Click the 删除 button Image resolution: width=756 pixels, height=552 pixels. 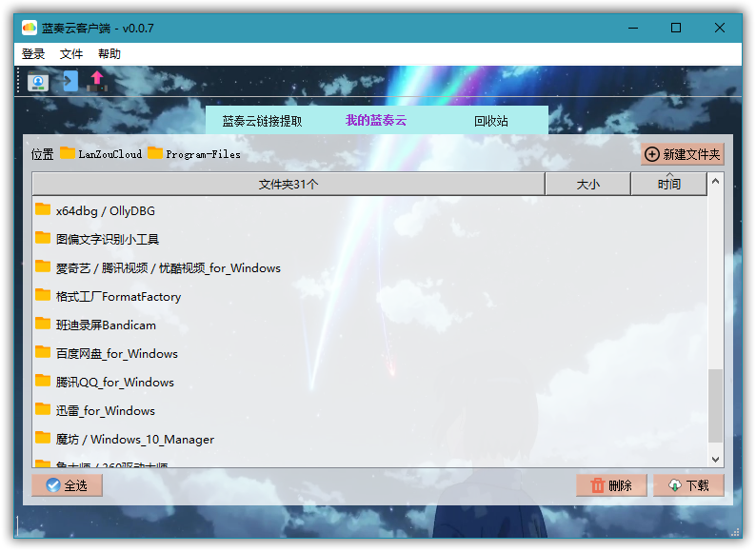tap(611, 485)
